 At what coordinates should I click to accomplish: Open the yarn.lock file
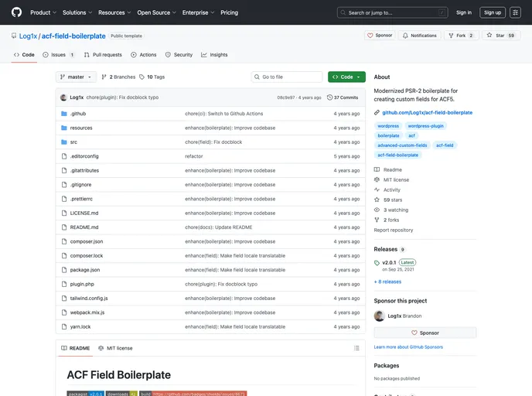click(x=80, y=326)
